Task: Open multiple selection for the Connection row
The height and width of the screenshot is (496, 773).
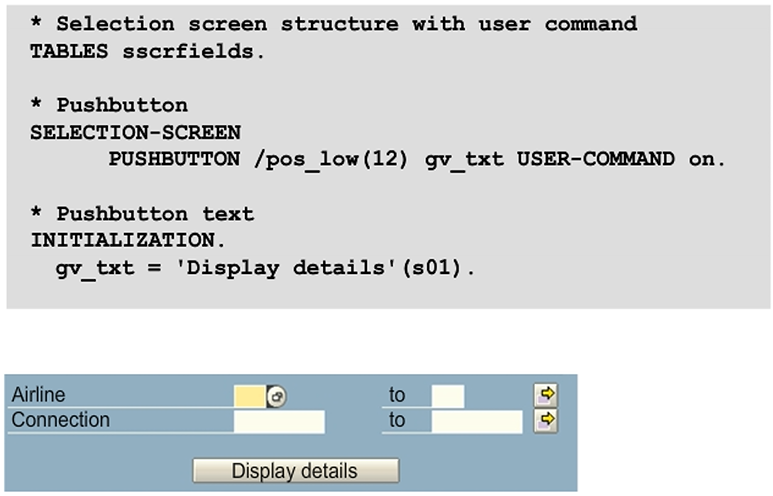Action: pos(546,420)
